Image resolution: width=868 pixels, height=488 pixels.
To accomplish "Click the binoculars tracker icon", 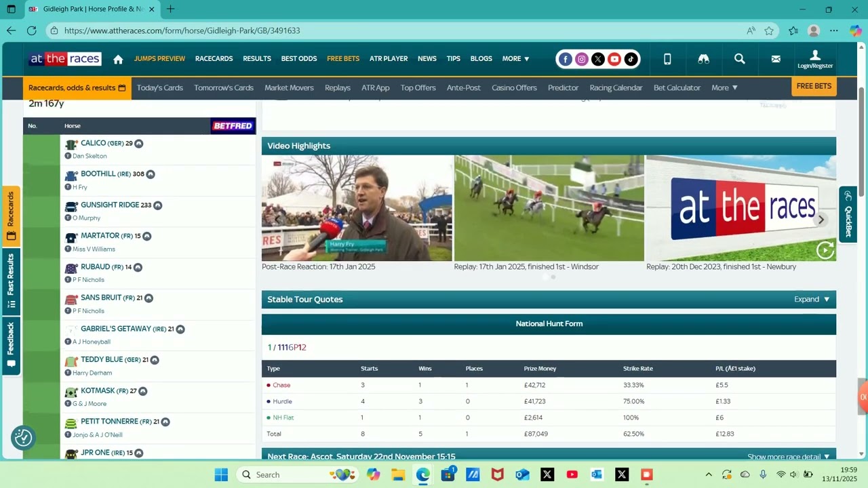I will pyautogui.click(x=703, y=59).
